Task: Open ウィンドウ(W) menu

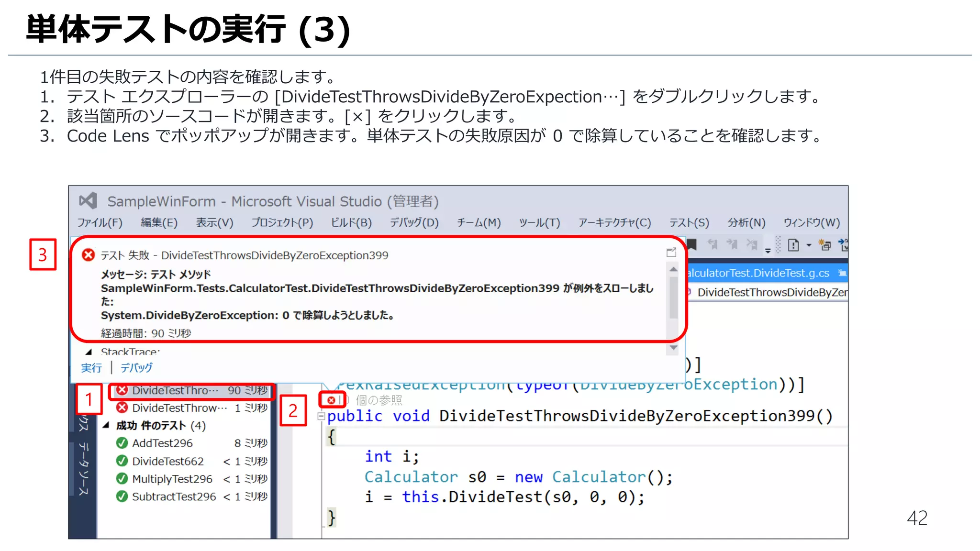Action: [x=812, y=222]
